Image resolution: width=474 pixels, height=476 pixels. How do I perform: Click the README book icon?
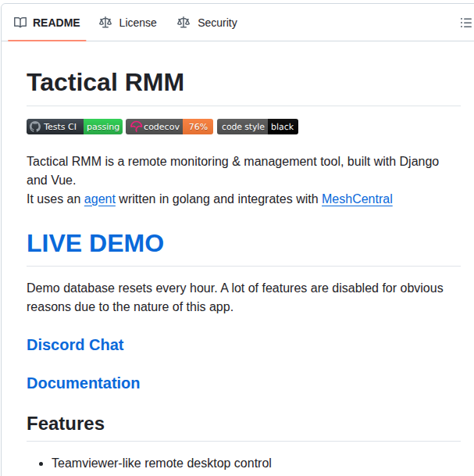pos(20,23)
